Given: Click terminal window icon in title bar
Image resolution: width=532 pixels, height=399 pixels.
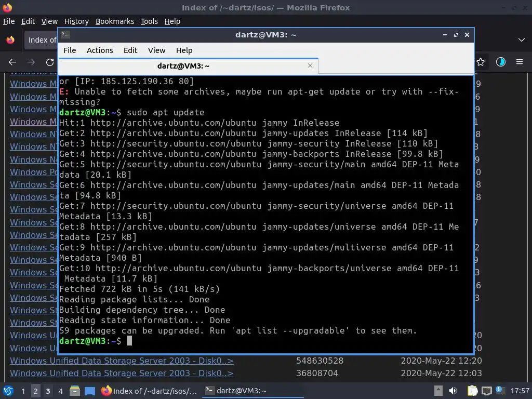Looking at the screenshot, I should point(65,35).
